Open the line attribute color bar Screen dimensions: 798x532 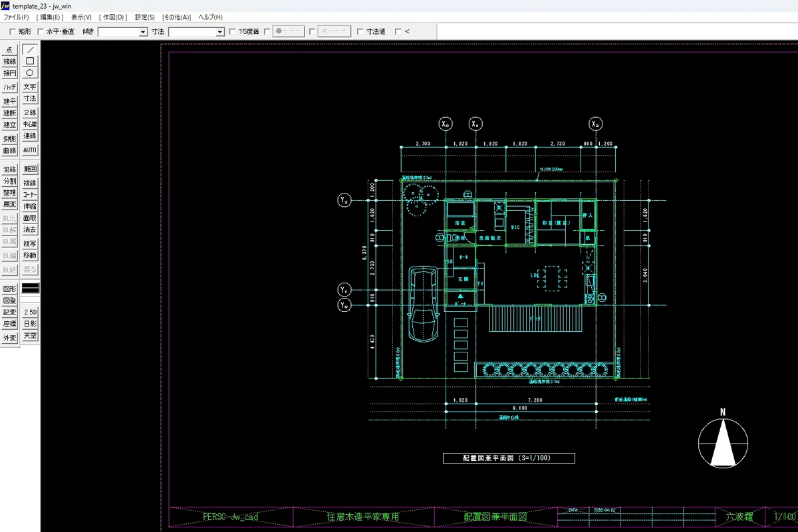[30, 288]
